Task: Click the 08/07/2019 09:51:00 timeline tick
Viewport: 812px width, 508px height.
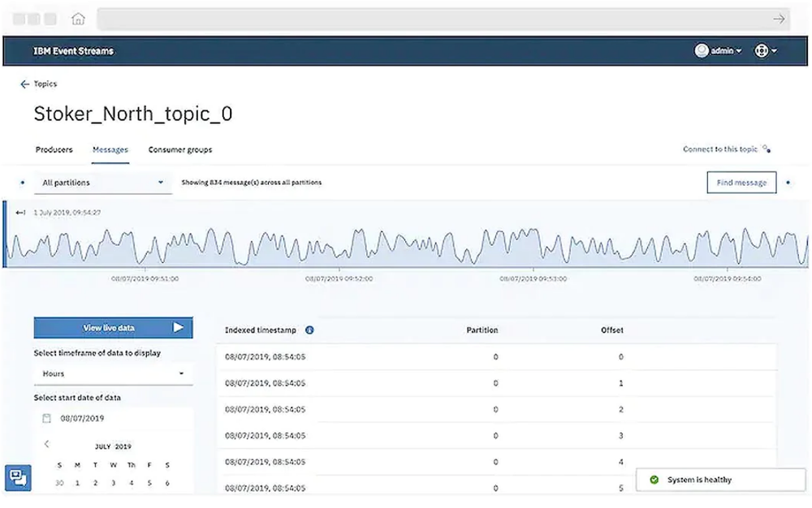Action: pyautogui.click(x=145, y=278)
